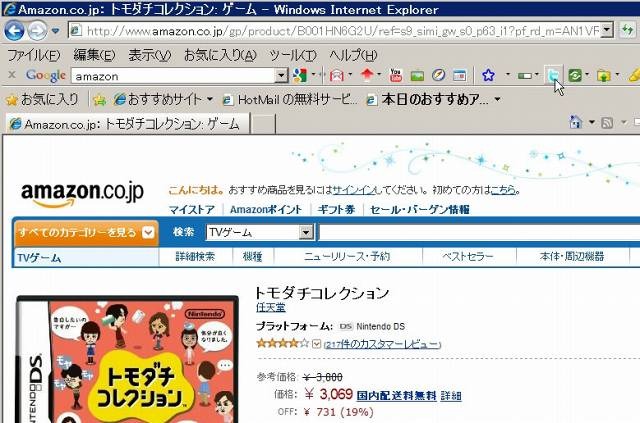The height and width of the screenshot is (423, 640).
Task: Open recent pages dropdown beside Forward button
Action: 56,31
